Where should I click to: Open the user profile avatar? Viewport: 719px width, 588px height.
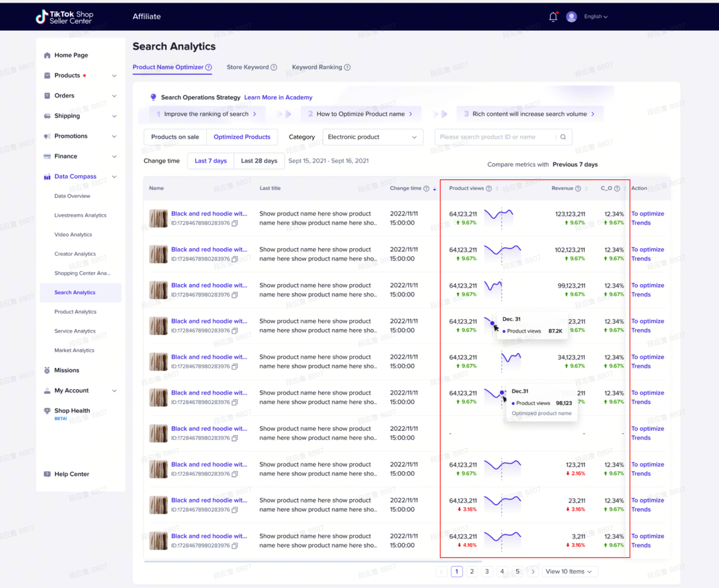pos(571,17)
